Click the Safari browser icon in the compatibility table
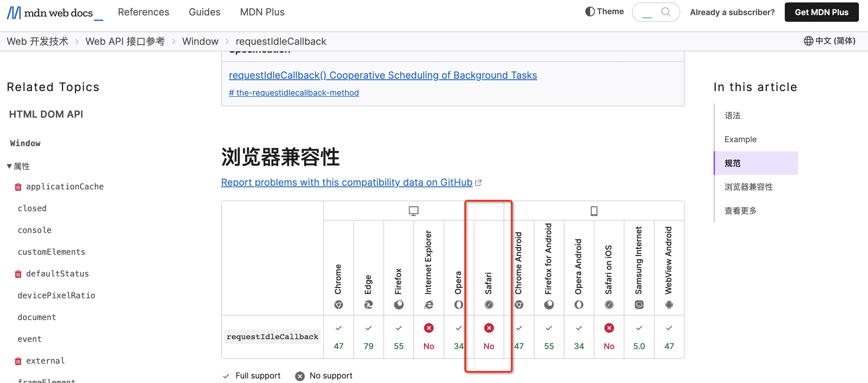Image resolution: width=868 pixels, height=383 pixels. click(489, 305)
